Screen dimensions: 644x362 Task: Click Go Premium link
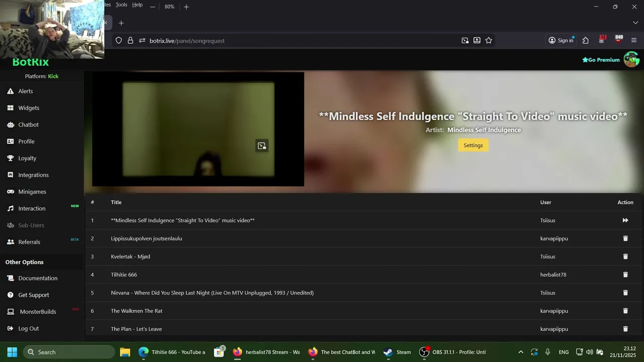click(601, 60)
